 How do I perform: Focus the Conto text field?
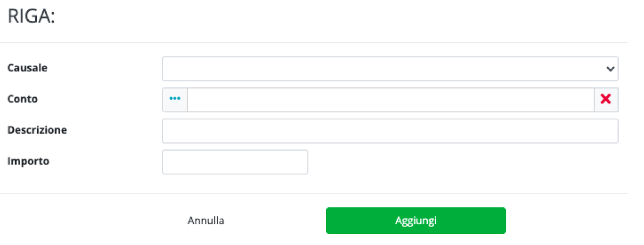(x=390, y=99)
